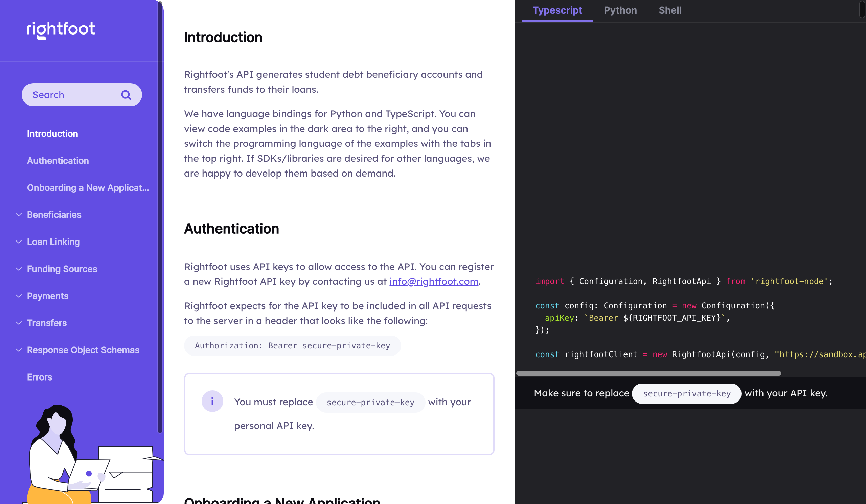Focus the Search input field
The width and height of the screenshot is (866, 504).
pyautogui.click(x=82, y=95)
